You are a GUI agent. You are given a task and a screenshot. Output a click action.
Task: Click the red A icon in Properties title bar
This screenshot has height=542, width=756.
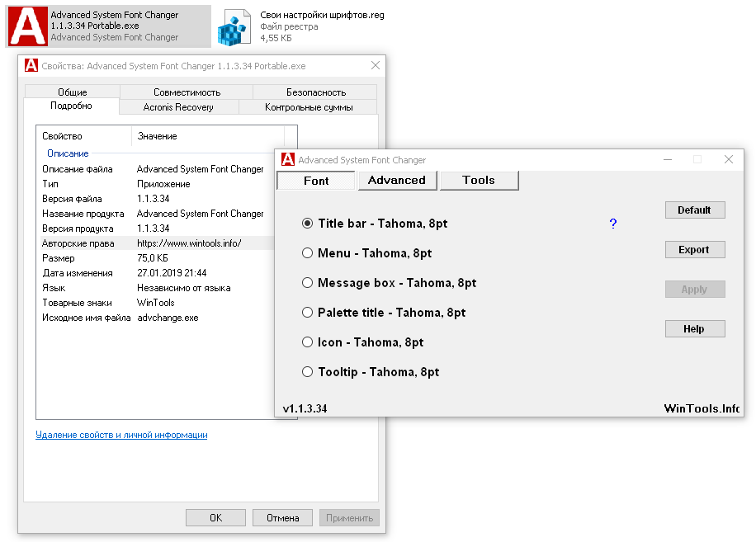31,65
